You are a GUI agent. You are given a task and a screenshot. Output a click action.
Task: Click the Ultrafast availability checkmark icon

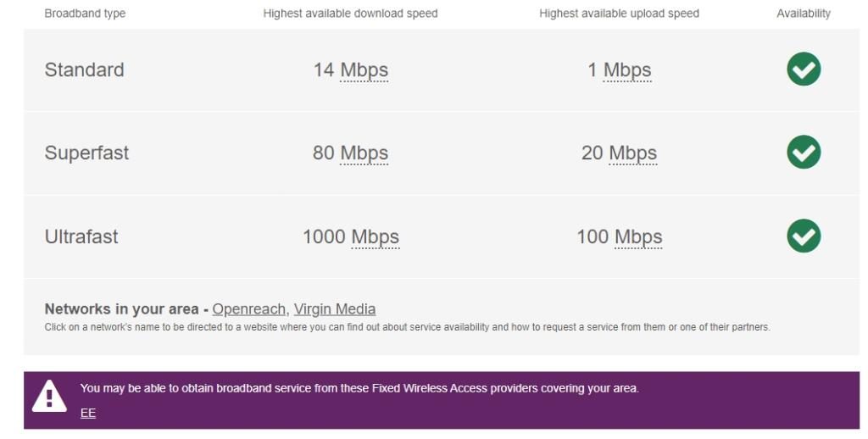pos(804,236)
